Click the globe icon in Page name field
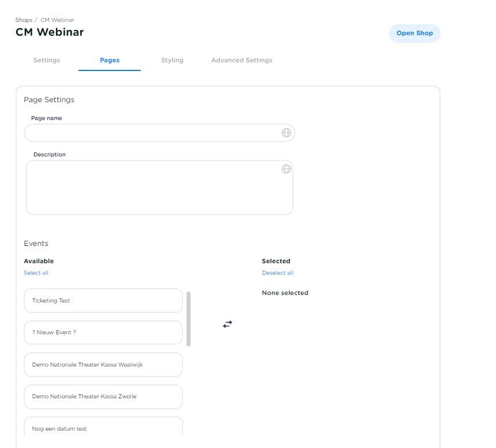The width and height of the screenshot is (496, 448). 286,133
